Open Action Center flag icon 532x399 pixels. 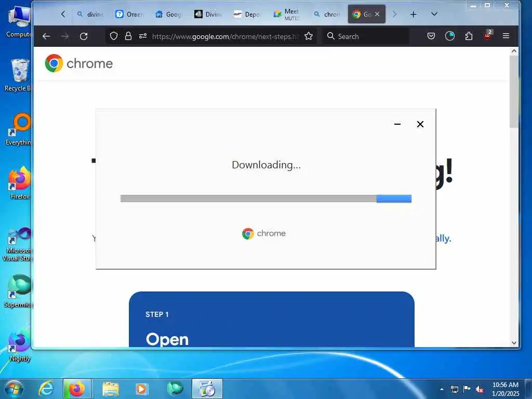467,389
